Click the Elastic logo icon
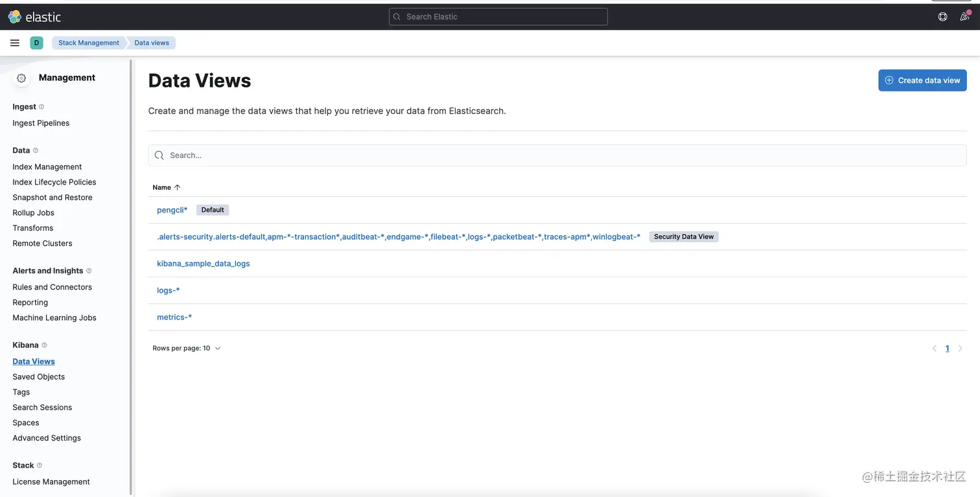 click(x=14, y=17)
